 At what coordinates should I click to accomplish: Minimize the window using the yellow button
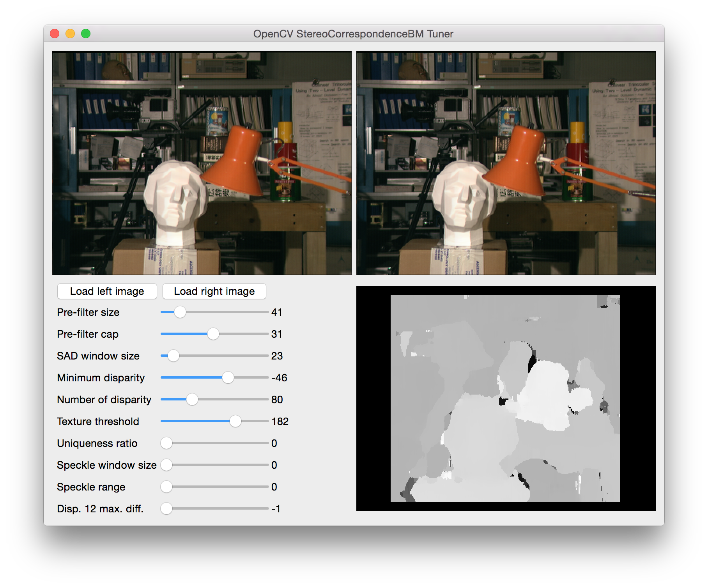point(70,34)
